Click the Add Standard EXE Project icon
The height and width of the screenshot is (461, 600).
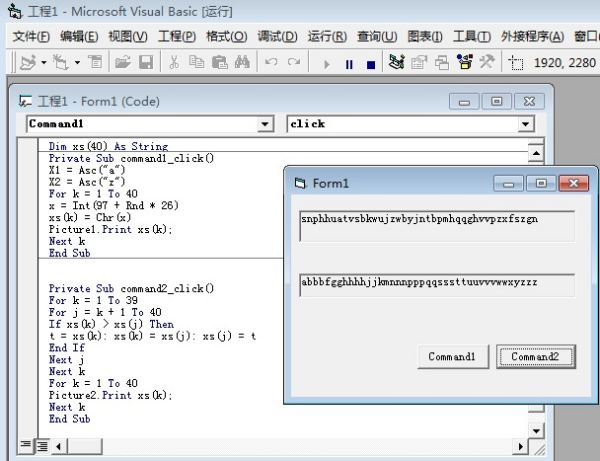[28, 62]
